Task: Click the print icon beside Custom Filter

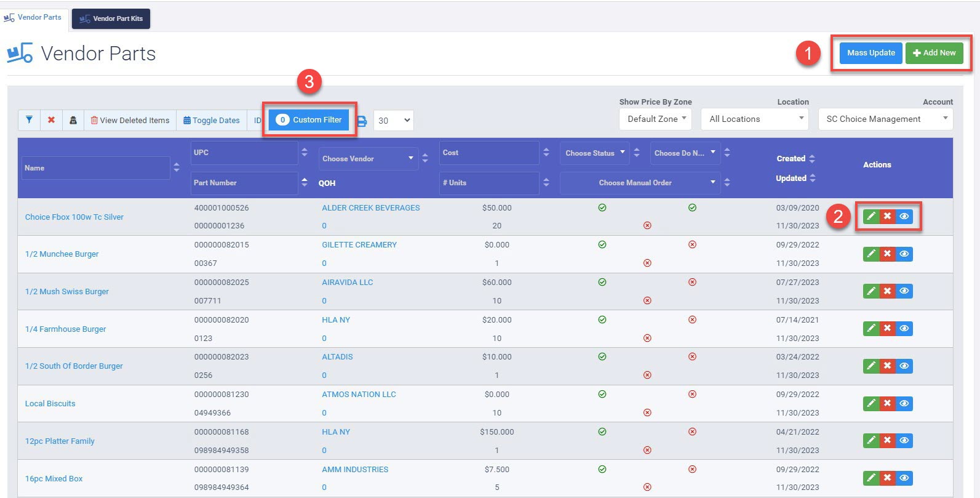Action: click(362, 121)
